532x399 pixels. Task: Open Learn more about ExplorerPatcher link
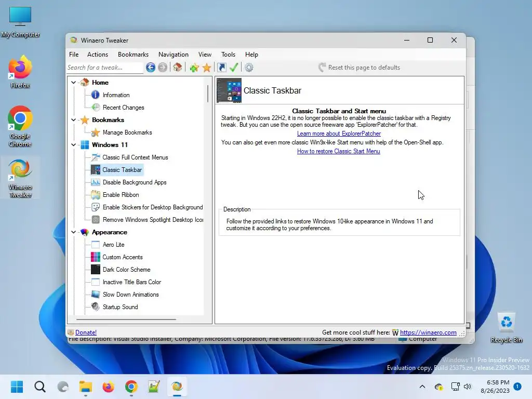coord(339,134)
